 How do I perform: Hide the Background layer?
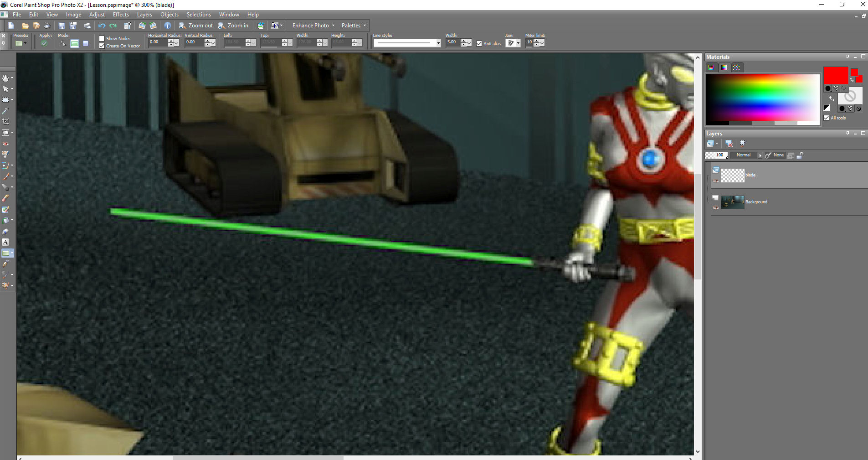pyautogui.click(x=716, y=207)
